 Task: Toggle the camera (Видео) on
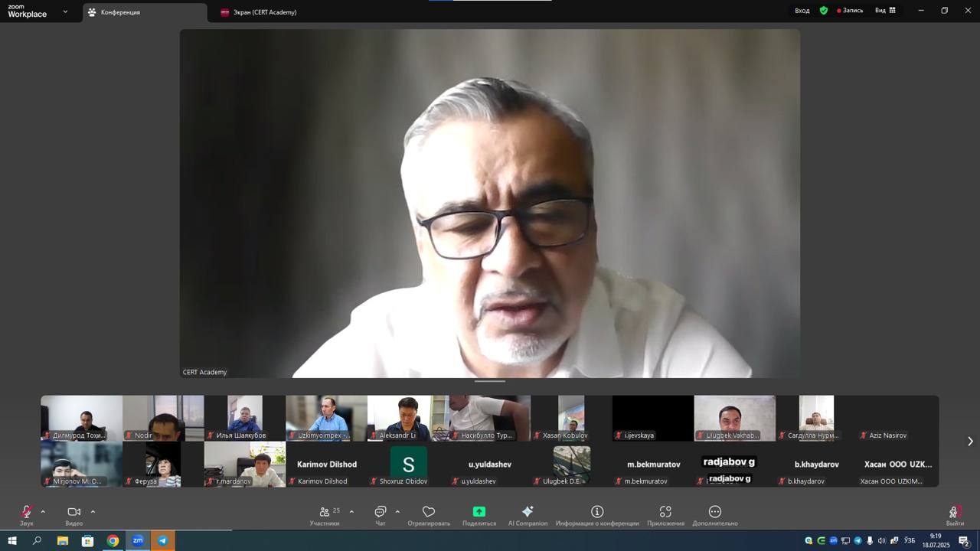(74, 512)
